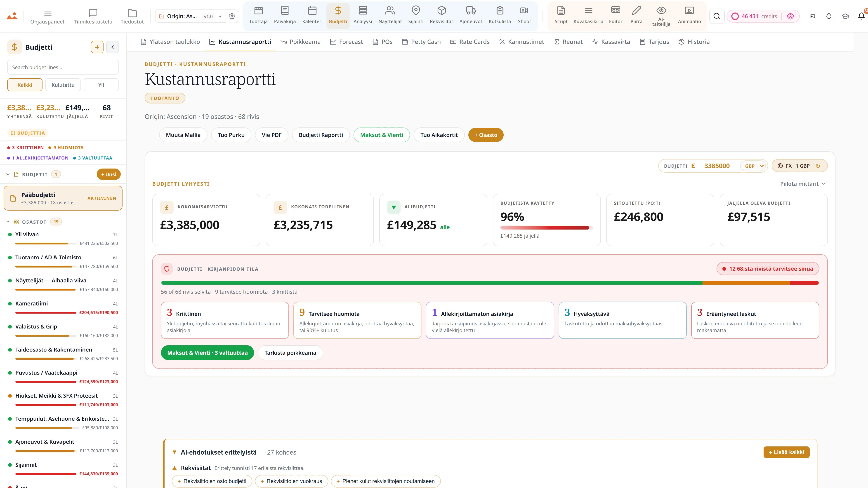Open the Animaatio play icon
This screenshot has height=488, width=868.
pos(689,11)
